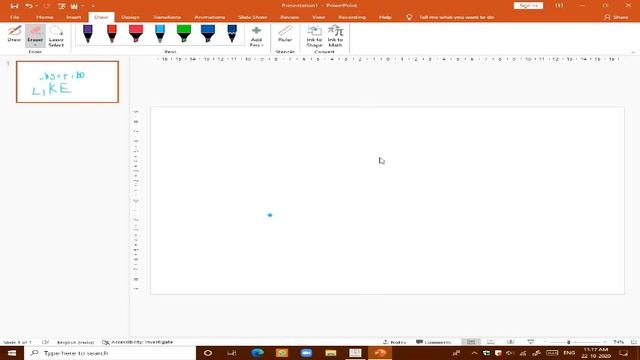Save the presentation from quick access

tap(14, 6)
